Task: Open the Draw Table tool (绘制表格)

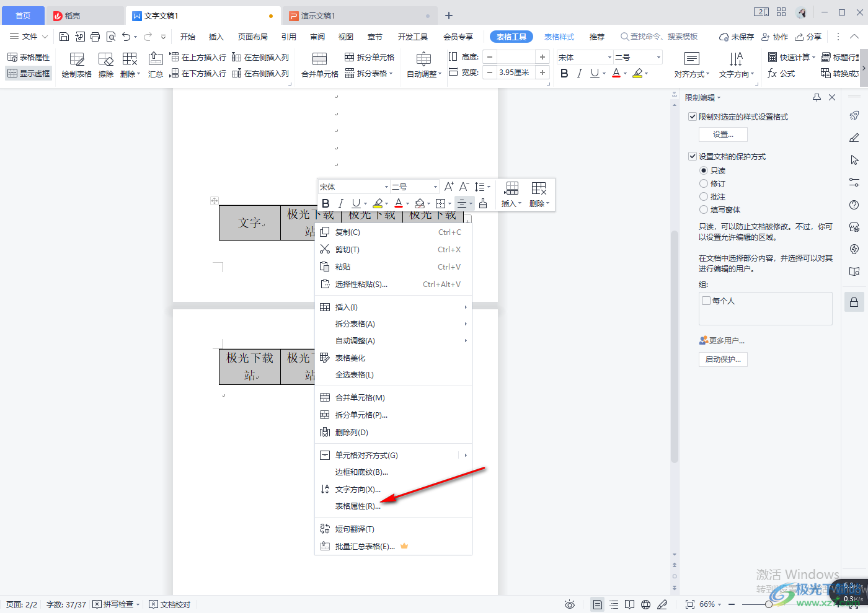Action: click(x=77, y=65)
